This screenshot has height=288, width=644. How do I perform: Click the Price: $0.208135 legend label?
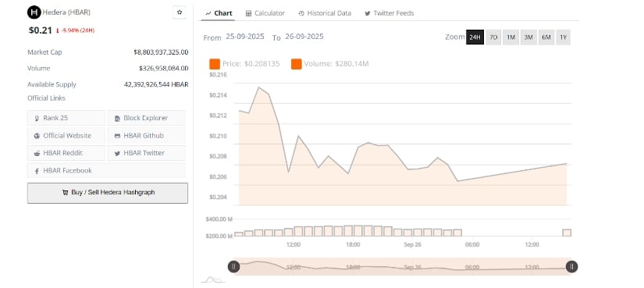[x=251, y=64]
